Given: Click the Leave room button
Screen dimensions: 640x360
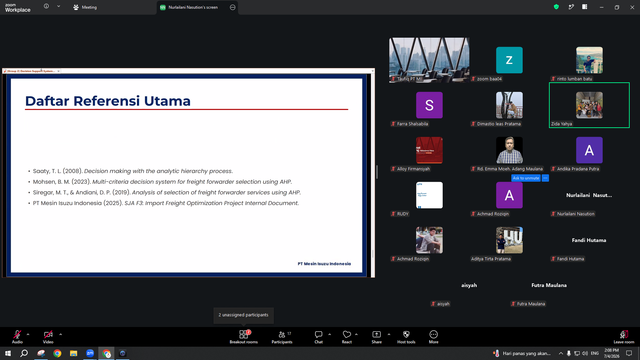Looking at the screenshot, I should [x=624, y=337].
